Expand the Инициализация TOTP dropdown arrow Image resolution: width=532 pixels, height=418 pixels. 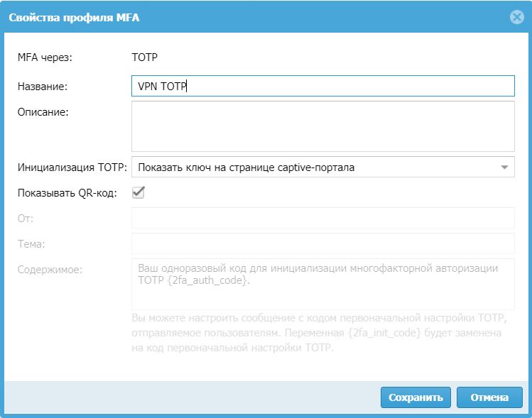(x=504, y=167)
